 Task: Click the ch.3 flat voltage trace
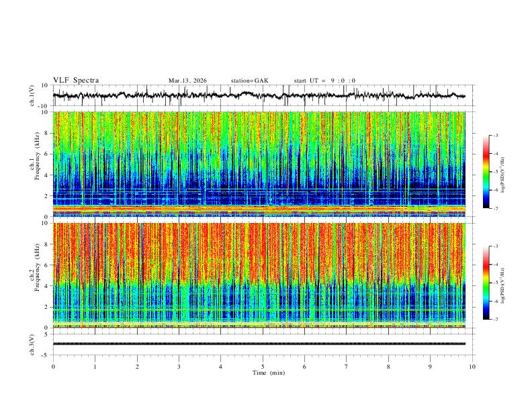click(259, 344)
